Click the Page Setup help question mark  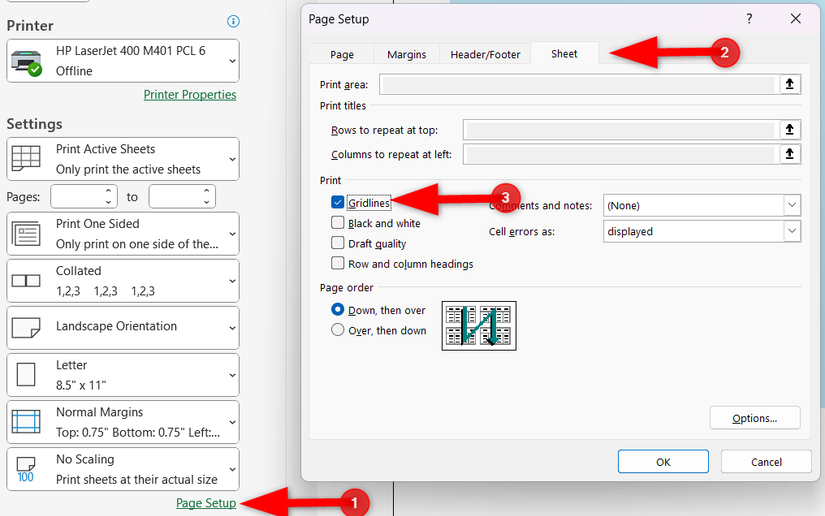(750, 19)
